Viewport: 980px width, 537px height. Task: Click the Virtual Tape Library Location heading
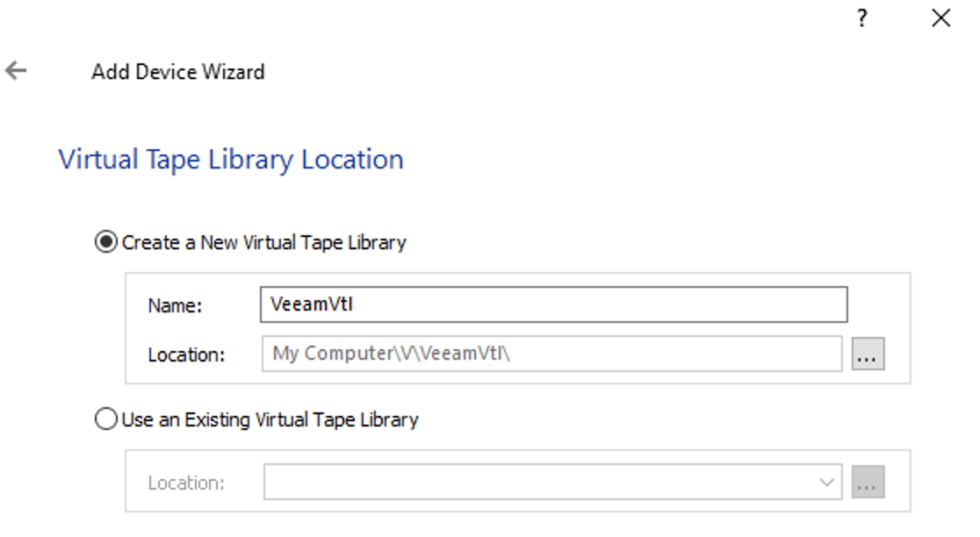[231, 160]
